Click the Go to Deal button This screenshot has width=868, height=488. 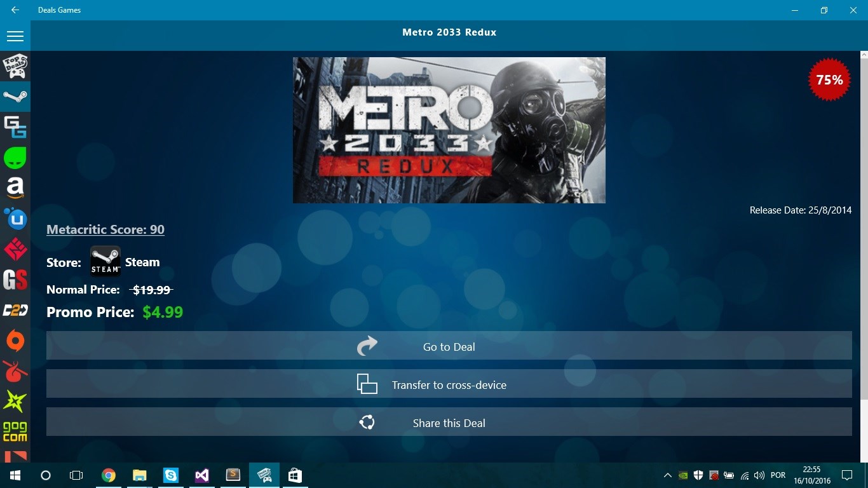tap(449, 346)
